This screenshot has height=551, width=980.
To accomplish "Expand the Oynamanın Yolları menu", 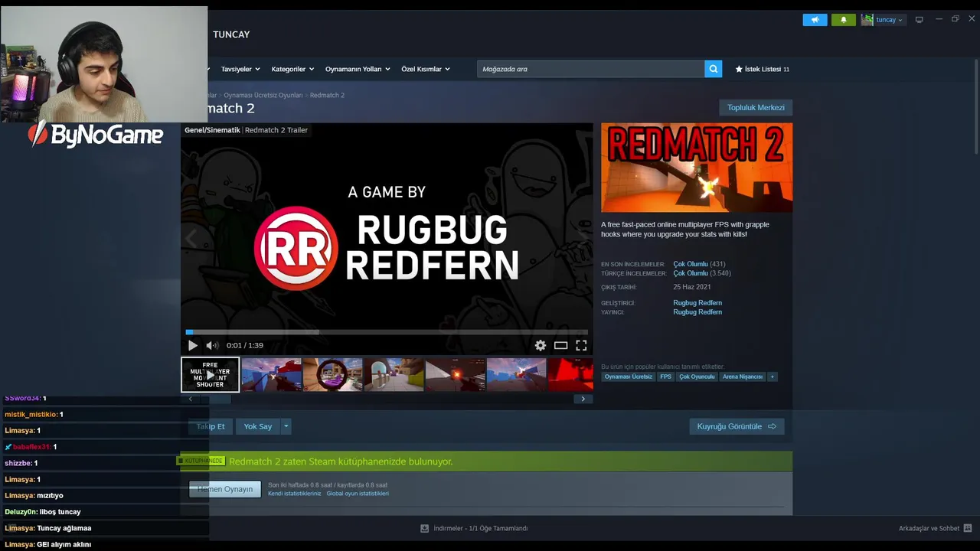I will (358, 69).
